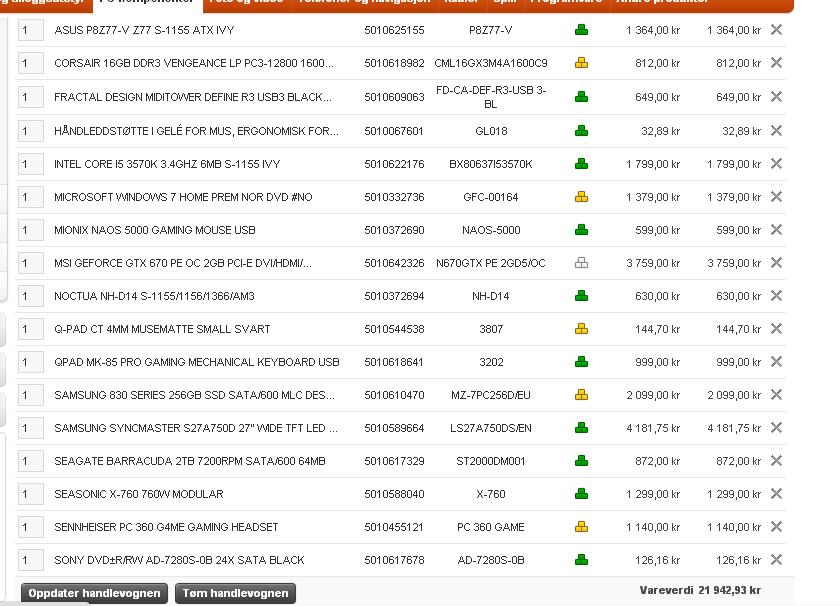The height and width of the screenshot is (606, 840).
Task: Click quantity field for Samsung 830 Series SSD
Action: coord(31,395)
